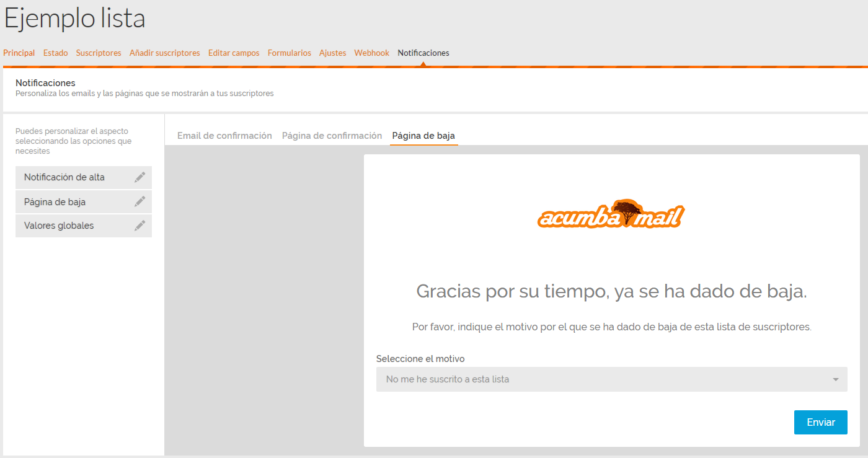Navigate to Añadir suscriptores
Viewport: 868px width, 458px height.
click(164, 53)
